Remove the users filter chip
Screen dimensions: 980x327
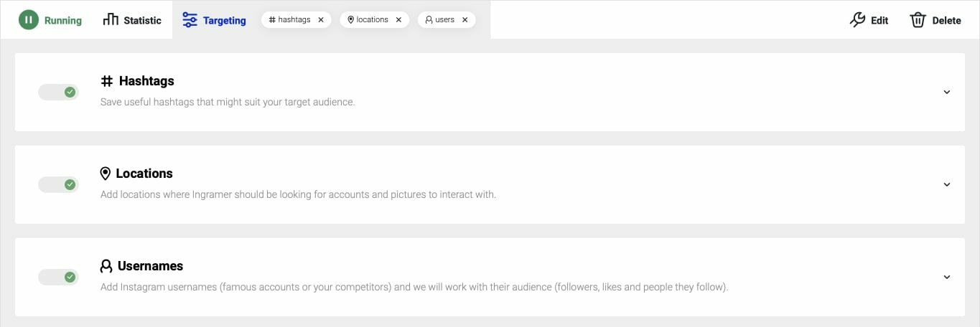click(x=465, y=20)
